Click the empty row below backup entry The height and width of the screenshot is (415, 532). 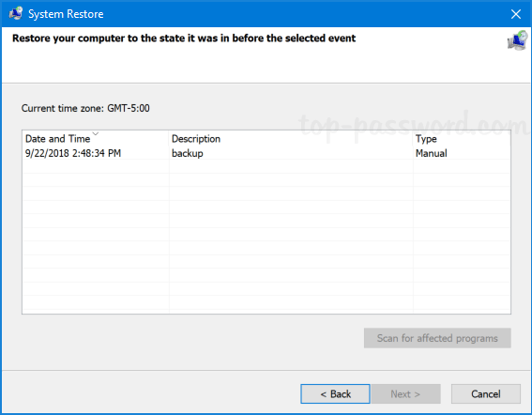[x=266, y=167]
